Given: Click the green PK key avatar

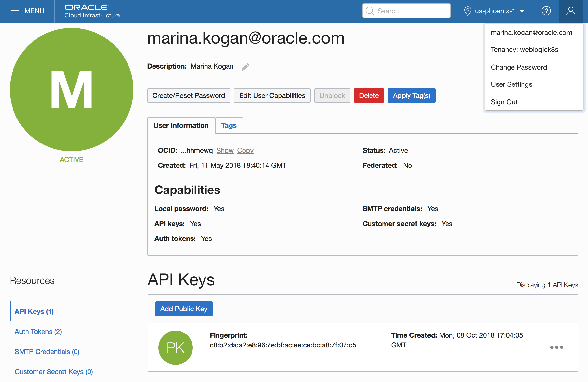Looking at the screenshot, I should [x=175, y=347].
